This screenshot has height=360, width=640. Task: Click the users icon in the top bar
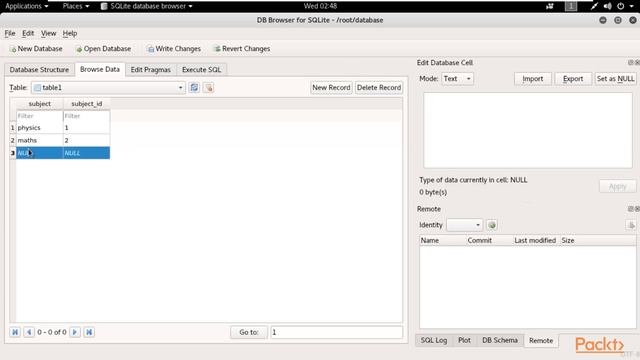(x=550, y=6)
